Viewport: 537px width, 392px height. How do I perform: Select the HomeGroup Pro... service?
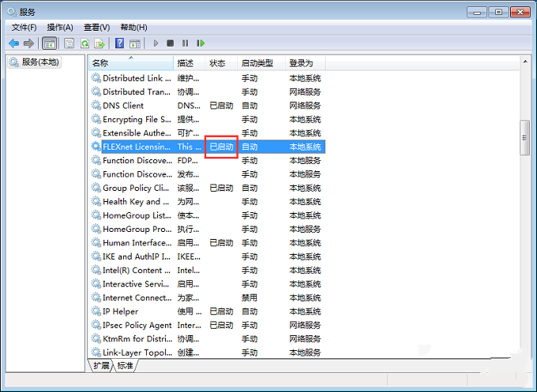(207, 229)
